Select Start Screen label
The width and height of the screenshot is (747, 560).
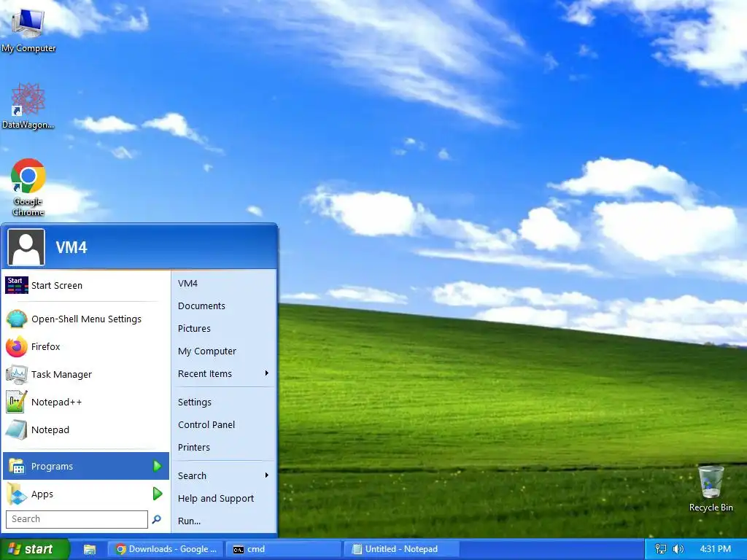tap(57, 285)
